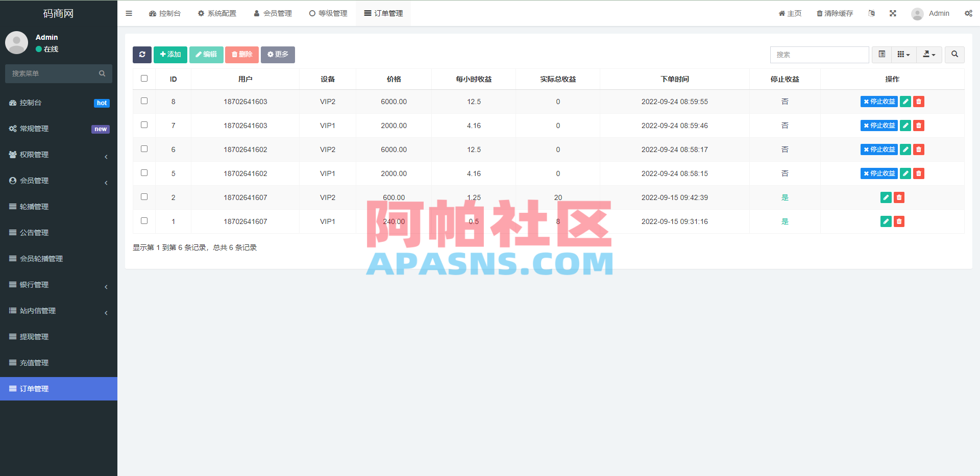Click the 清除缓存 link in top bar

(x=834, y=13)
